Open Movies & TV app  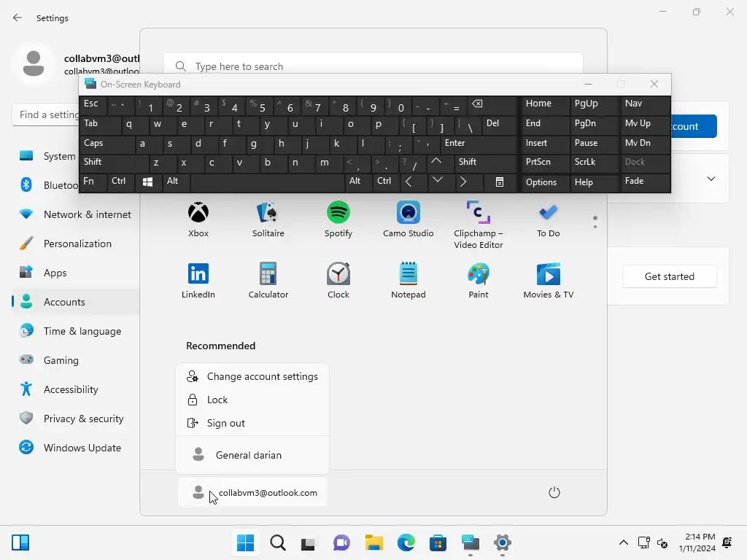point(549,281)
